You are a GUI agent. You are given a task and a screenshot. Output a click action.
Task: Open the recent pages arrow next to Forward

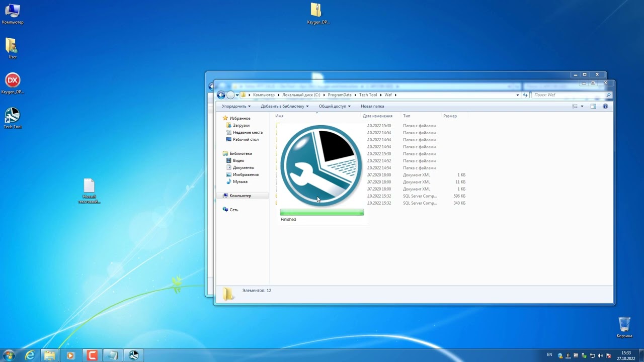(x=237, y=95)
